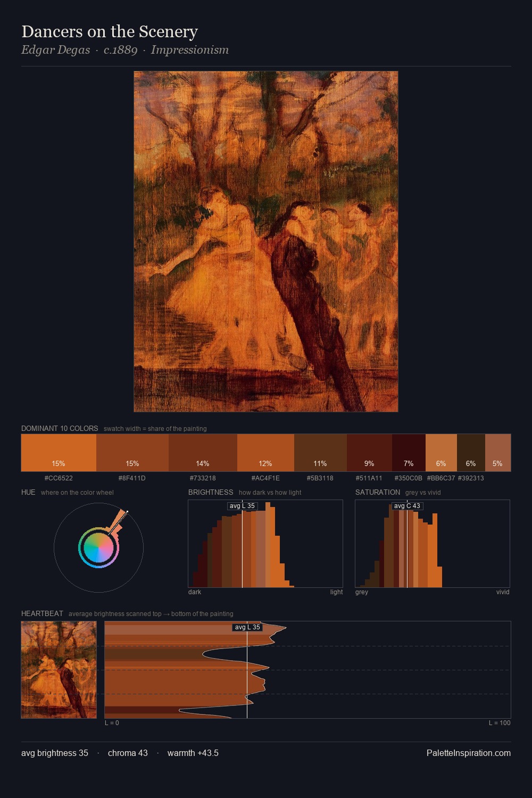Click the #CC6522 orange swatch
The height and width of the screenshot is (798, 532).
click(x=59, y=453)
